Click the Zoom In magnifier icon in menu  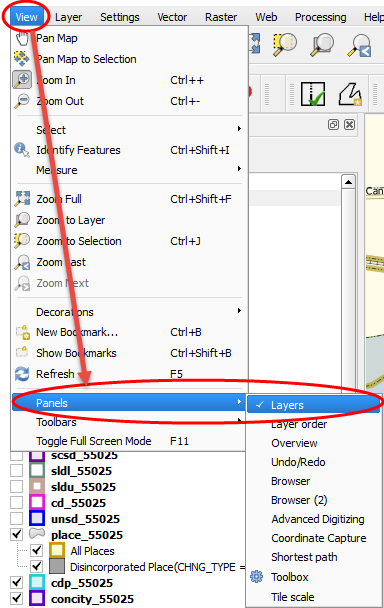click(x=22, y=79)
